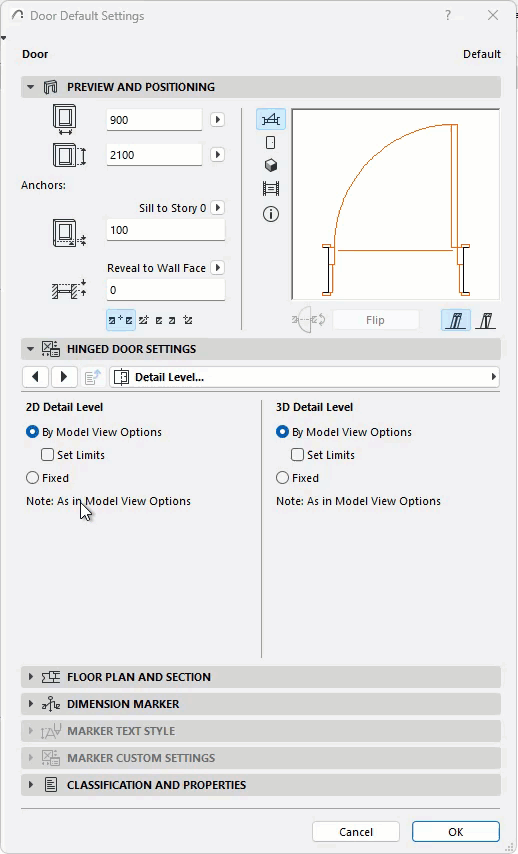518x854 pixels.
Task: Open the library part info icon
Action: point(271,214)
